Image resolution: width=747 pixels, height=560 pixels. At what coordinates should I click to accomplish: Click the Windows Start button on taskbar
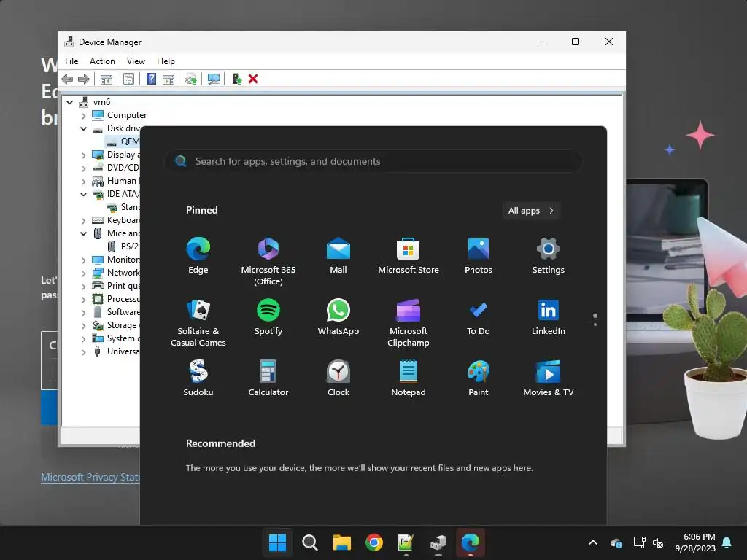pyautogui.click(x=277, y=542)
